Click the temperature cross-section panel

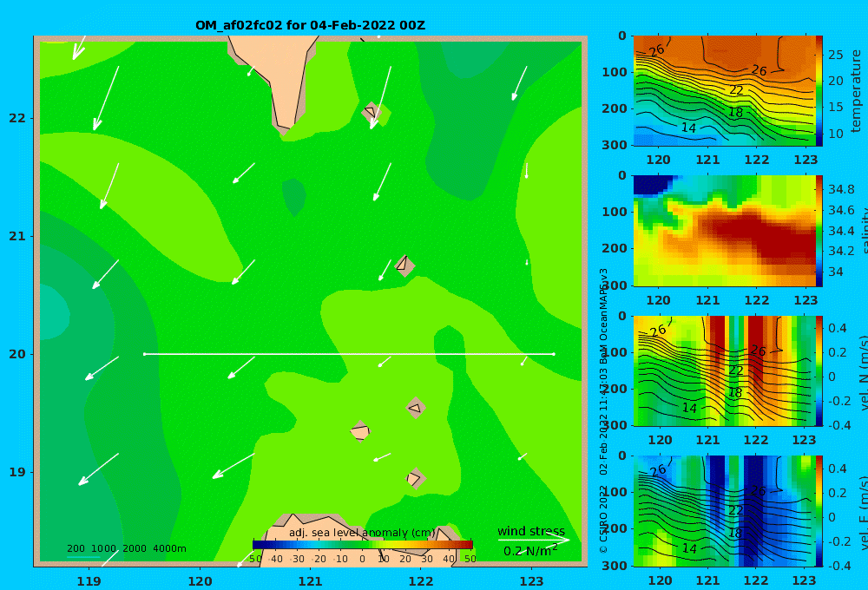pyautogui.click(x=724, y=91)
